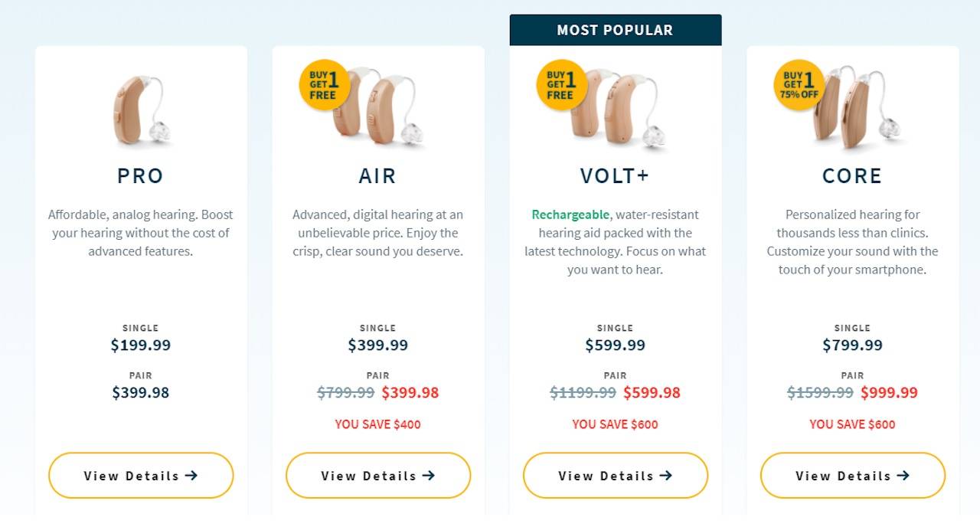Click VOLT+'s Buy 1 Get 1 Free badge

click(561, 85)
